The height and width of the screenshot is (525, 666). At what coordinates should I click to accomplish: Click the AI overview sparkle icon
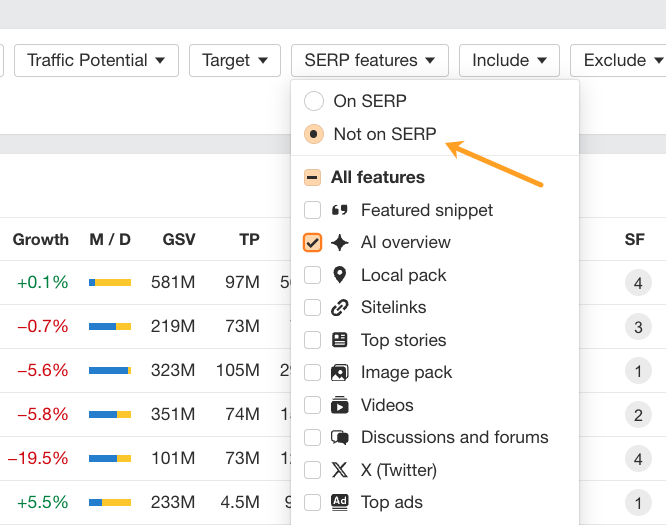pyautogui.click(x=339, y=243)
